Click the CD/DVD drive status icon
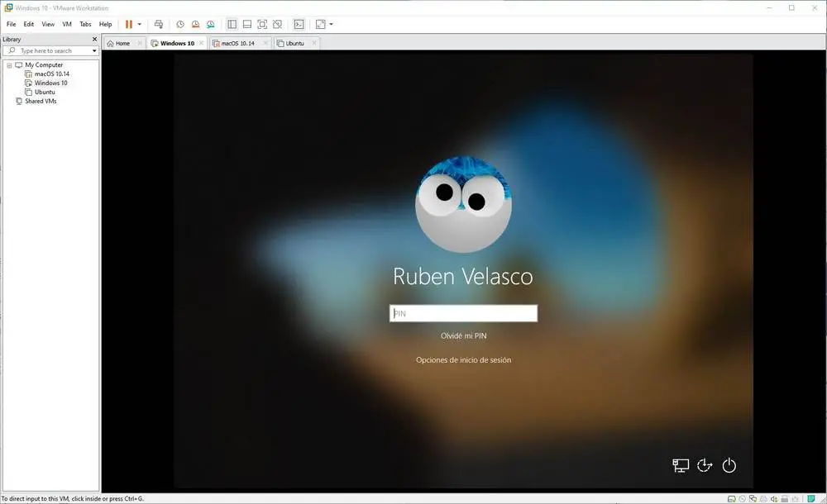Viewport: 827px width, 504px height. click(742, 499)
